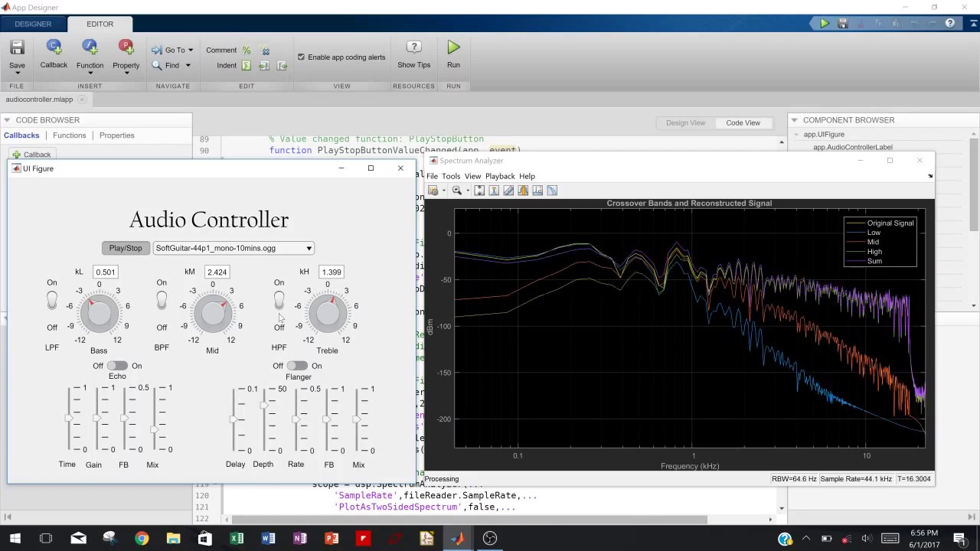Click the quick-access run icon in title bar
The width and height of the screenshot is (980, 551).
coord(825,24)
